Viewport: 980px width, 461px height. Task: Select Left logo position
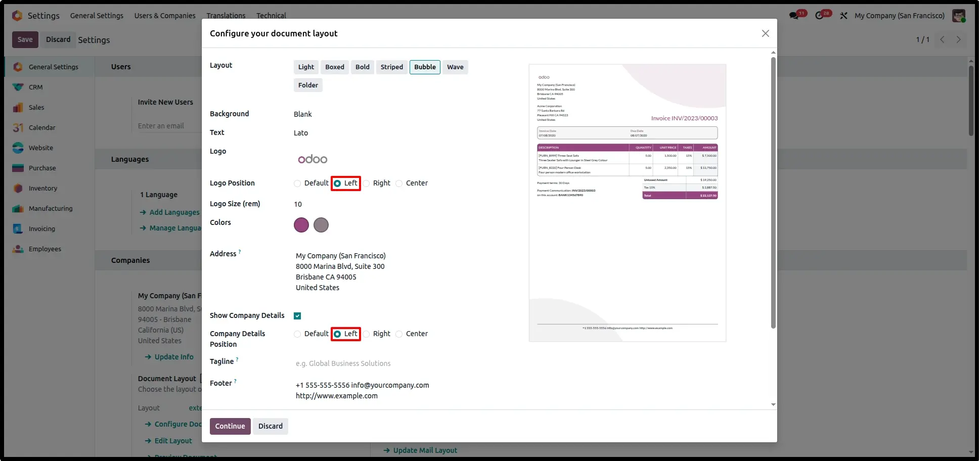pos(337,183)
